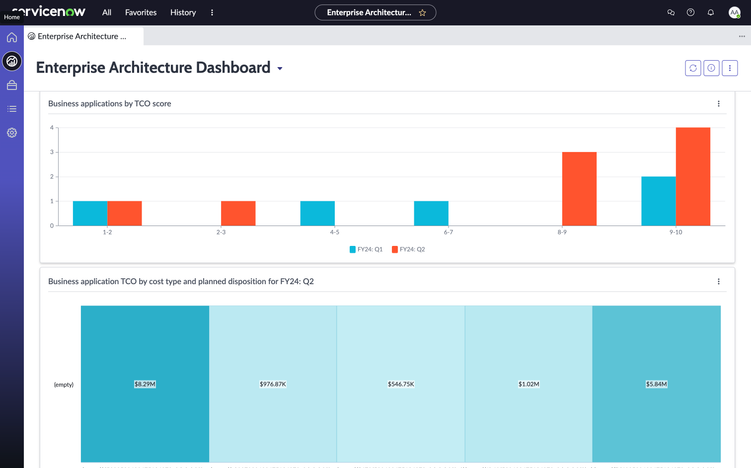751x468 pixels.
Task: Click the blue 6-7 bar
Action: [x=431, y=213]
